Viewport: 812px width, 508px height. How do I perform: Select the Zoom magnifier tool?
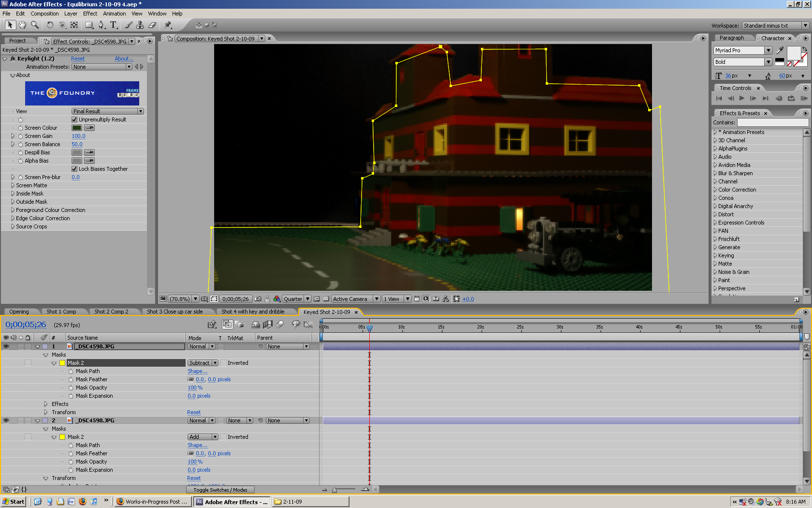point(35,25)
